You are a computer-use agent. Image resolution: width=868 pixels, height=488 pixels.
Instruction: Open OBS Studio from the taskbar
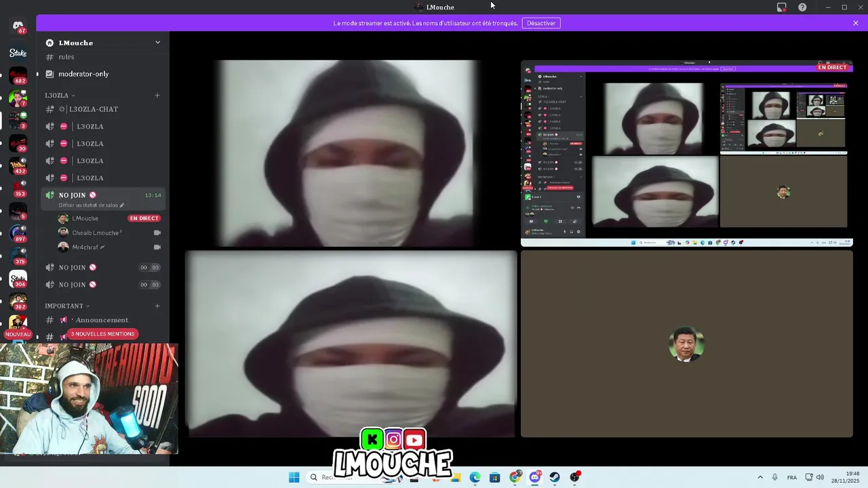coord(575,477)
